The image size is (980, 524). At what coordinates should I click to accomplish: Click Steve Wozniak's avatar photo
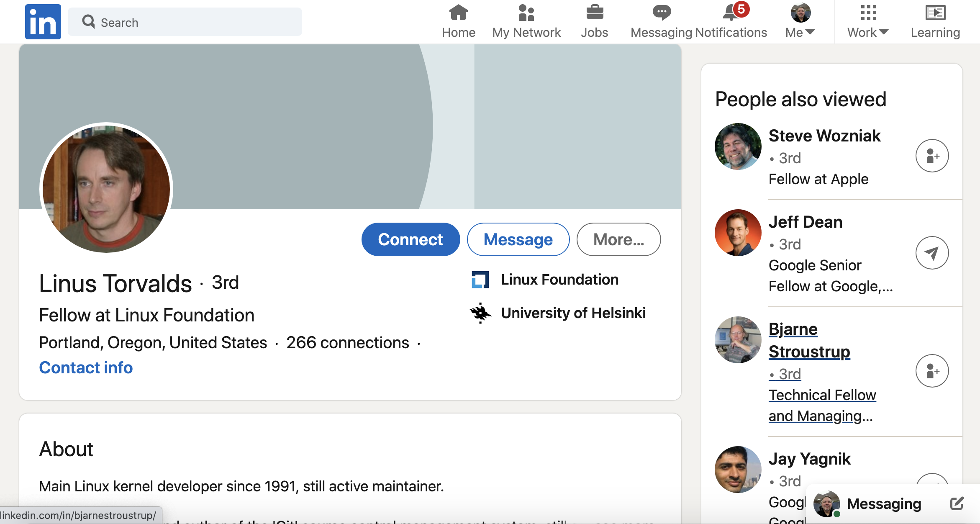tap(738, 146)
